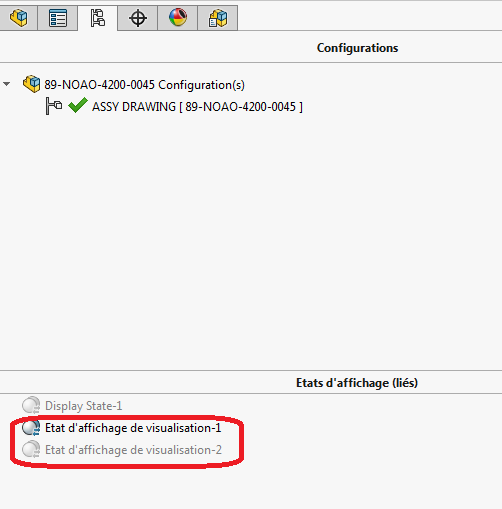Collapse the 89-NOAO-4200-0045 Configuration(s) tree
The height and width of the screenshot is (509, 502).
(7, 84)
